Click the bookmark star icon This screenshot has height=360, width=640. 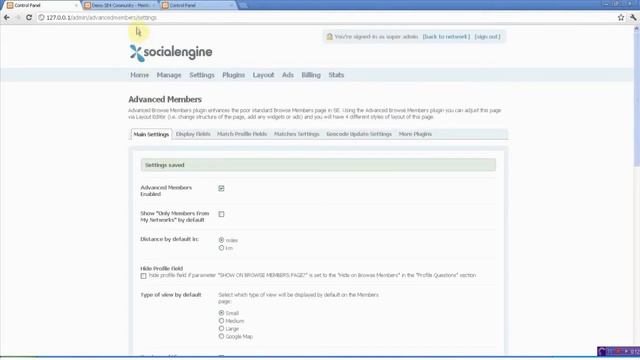pyautogui.click(x=621, y=18)
